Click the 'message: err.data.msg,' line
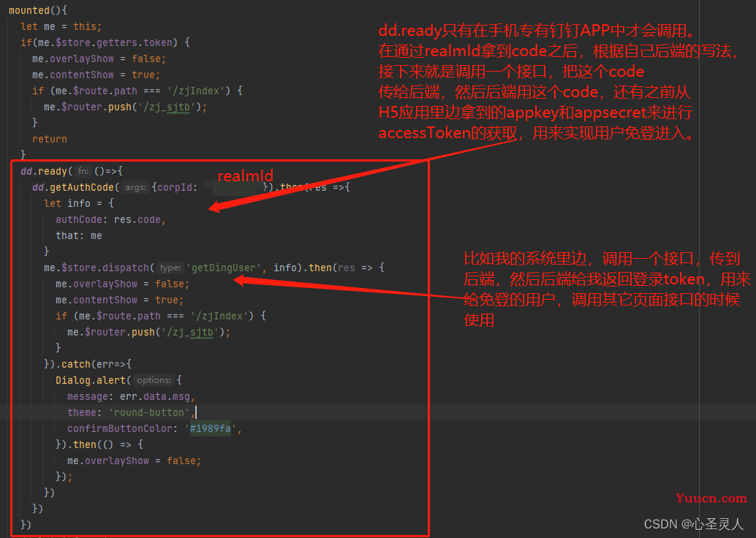756x538 pixels. (131, 396)
